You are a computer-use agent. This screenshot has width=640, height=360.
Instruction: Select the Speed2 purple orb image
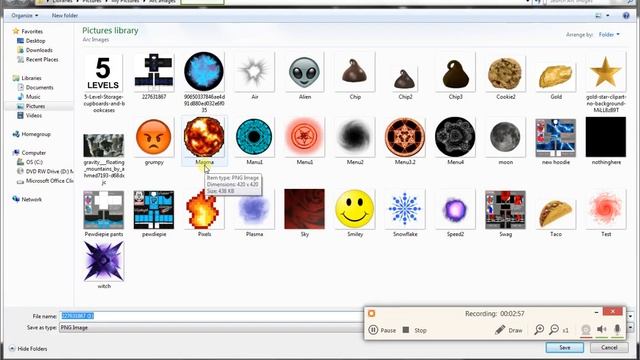pyautogui.click(x=455, y=209)
